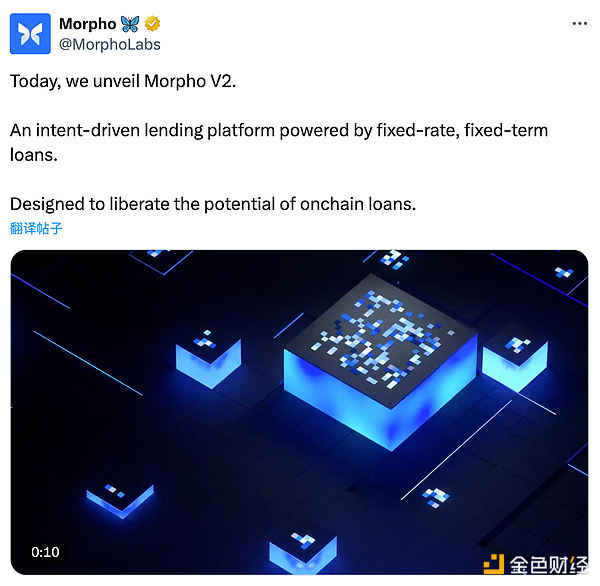Click the 金色财经 watermark text
This screenshot has height=586, width=600.
548,565
